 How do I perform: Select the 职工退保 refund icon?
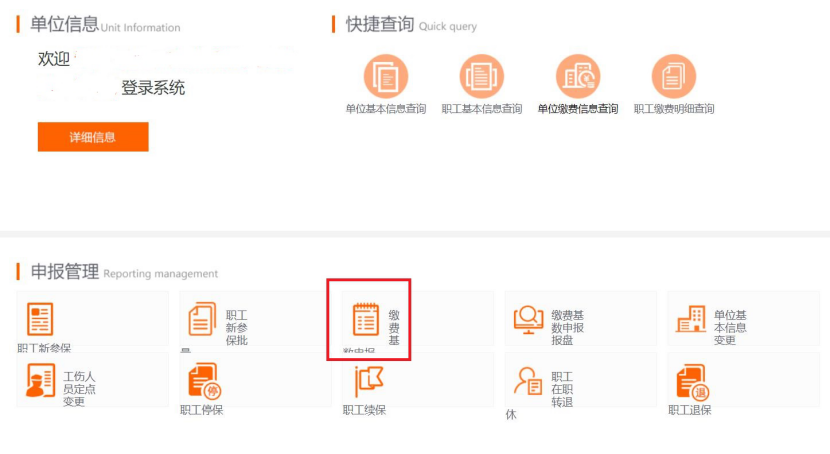click(692, 382)
